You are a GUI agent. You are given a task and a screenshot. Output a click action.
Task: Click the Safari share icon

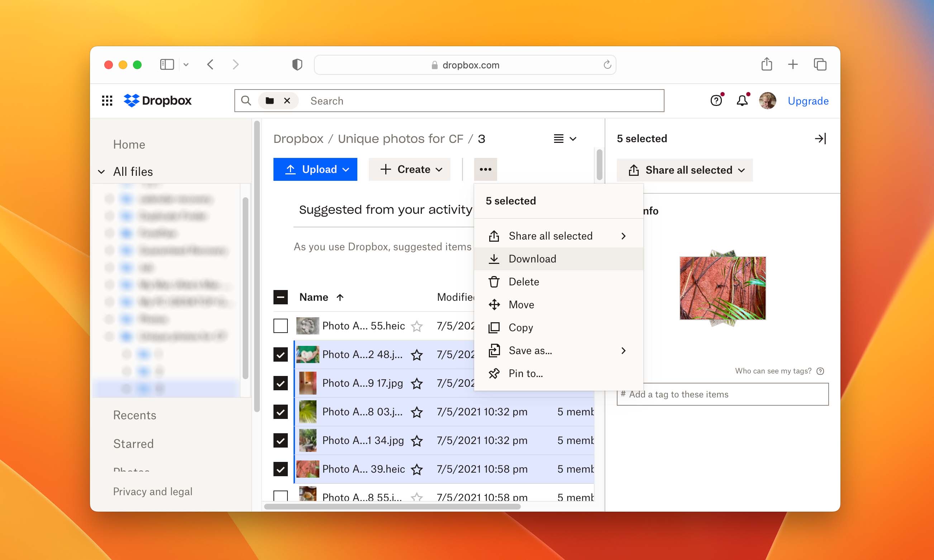pos(766,64)
